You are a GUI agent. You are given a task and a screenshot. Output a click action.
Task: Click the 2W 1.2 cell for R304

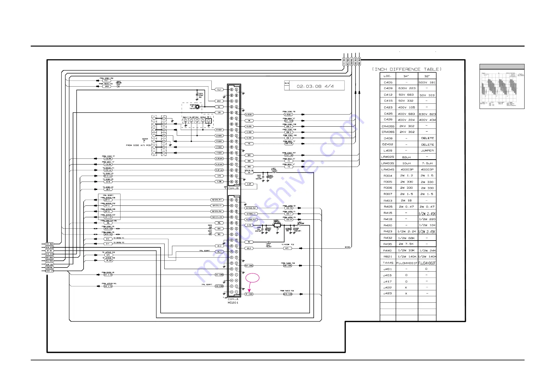click(407, 176)
